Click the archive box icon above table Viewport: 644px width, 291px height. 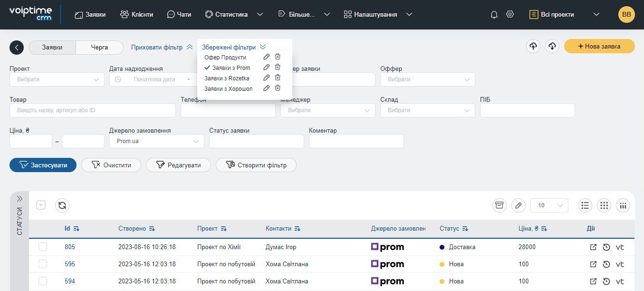pos(499,205)
